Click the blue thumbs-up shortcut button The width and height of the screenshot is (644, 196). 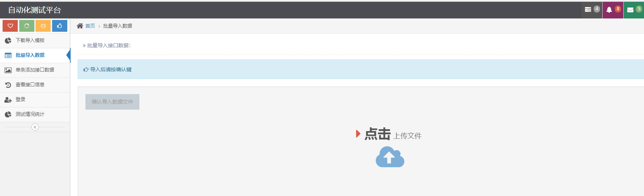(x=60, y=26)
